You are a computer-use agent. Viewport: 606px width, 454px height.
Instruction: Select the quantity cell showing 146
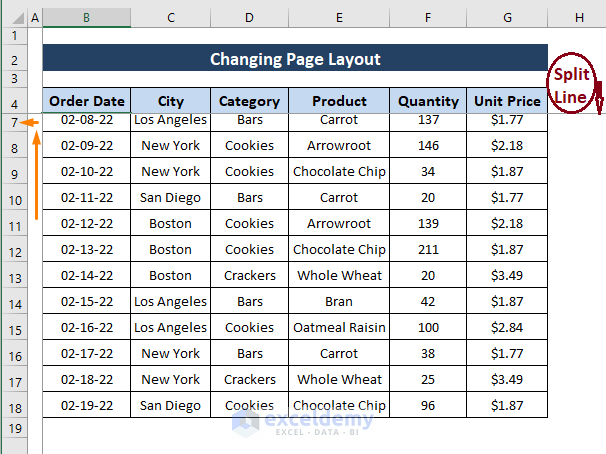point(428,145)
